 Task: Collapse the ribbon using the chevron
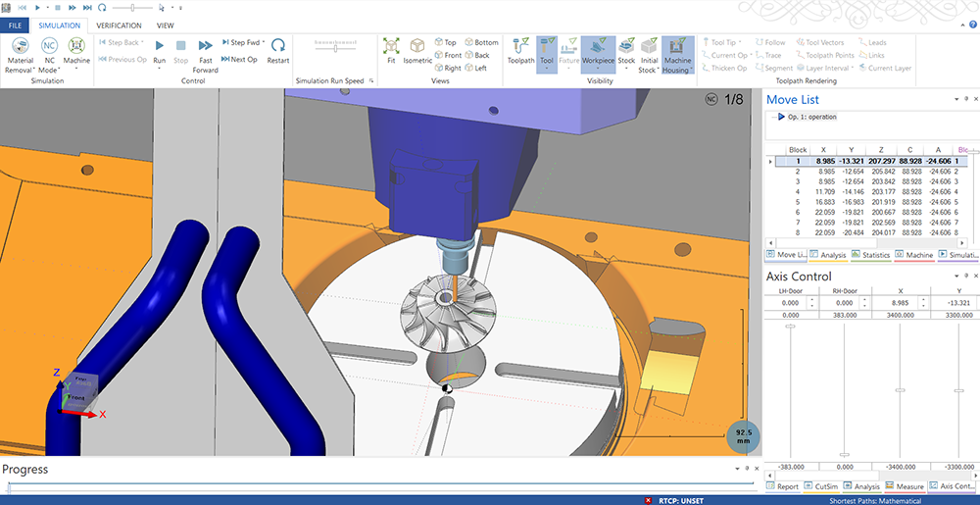click(x=962, y=25)
